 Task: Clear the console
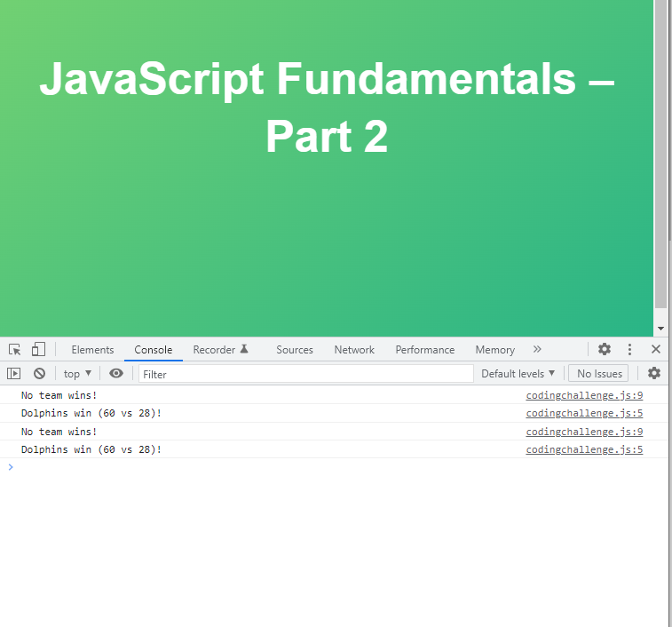(39, 374)
